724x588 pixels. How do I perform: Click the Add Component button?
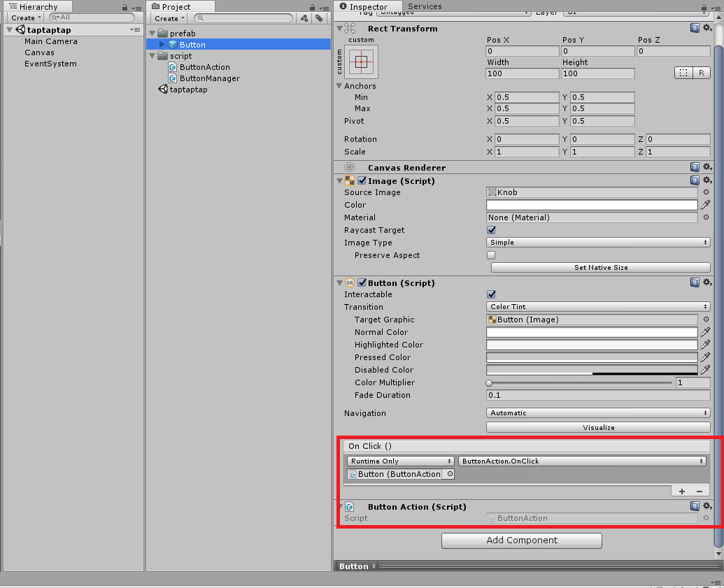[x=522, y=540]
